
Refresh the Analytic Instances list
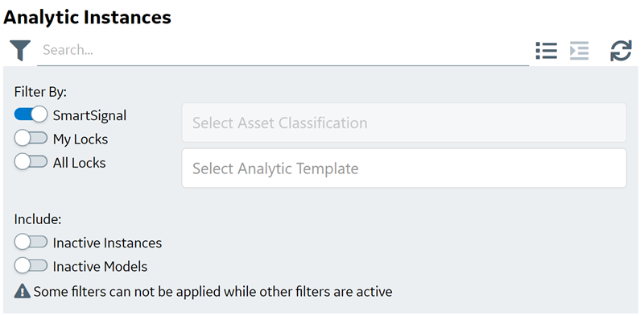(621, 51)
